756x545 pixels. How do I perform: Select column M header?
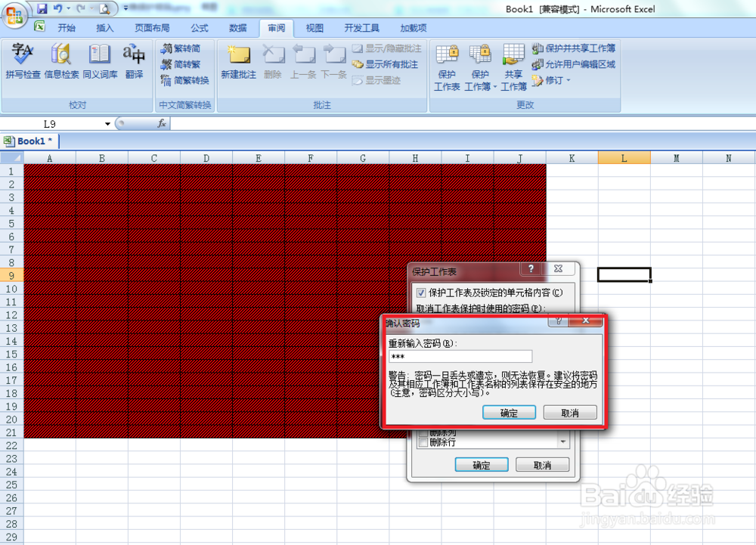(x=677, y=158)
